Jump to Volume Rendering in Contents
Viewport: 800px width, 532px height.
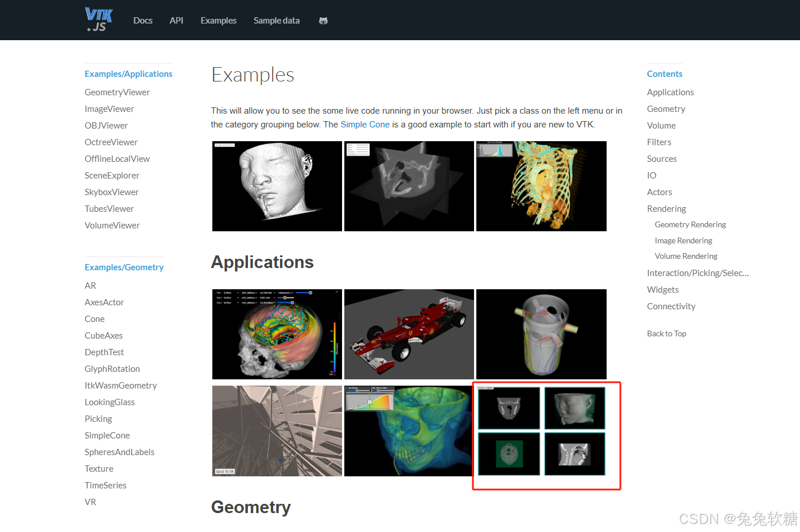(x=686, y=256)
